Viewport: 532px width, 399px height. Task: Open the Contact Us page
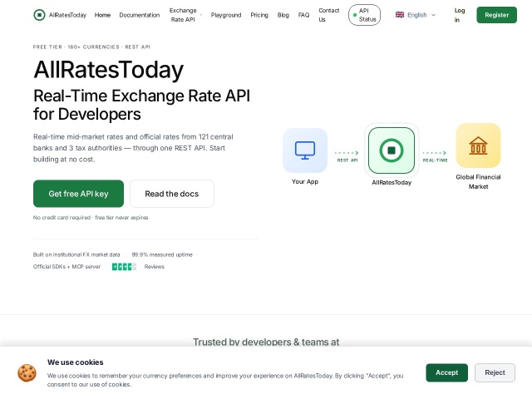pos(329,15)
